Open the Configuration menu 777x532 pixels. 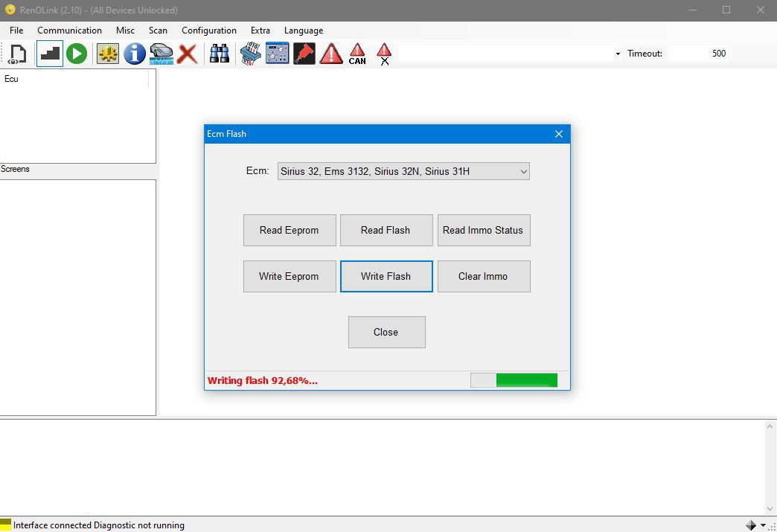pyautogui.click(x=209, y=31)
